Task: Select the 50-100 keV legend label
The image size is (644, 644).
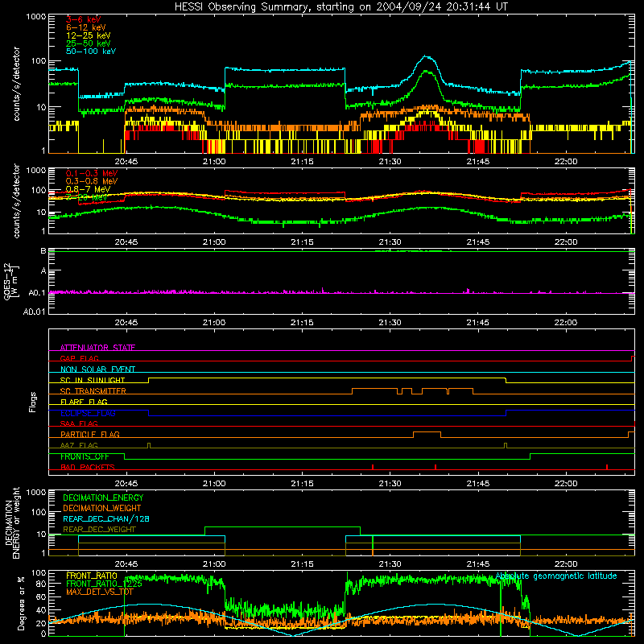Action: tap(91, 52)
